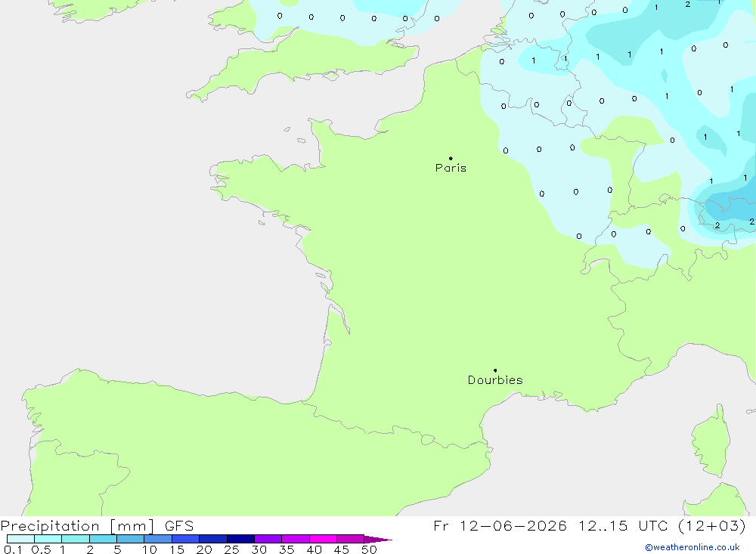Click the Paris city label
The image size is (756, 554).
pyautogui.click(x=451, y=168)
